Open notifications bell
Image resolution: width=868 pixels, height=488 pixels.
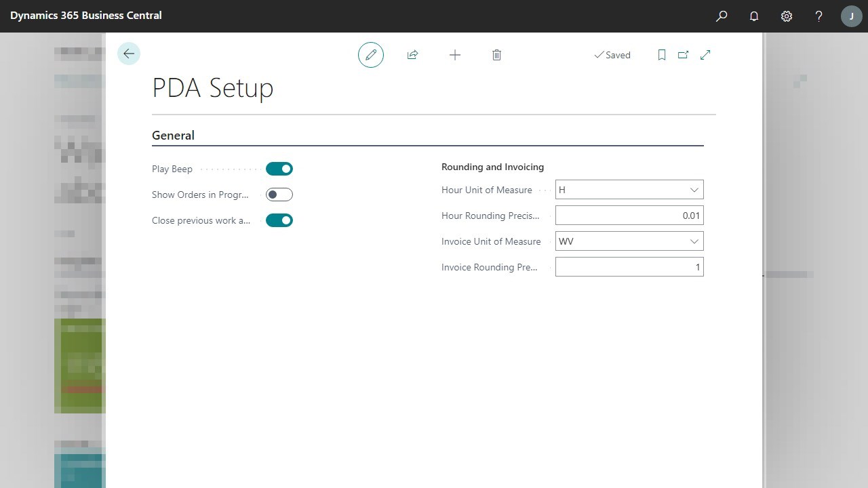click(754, 16)
